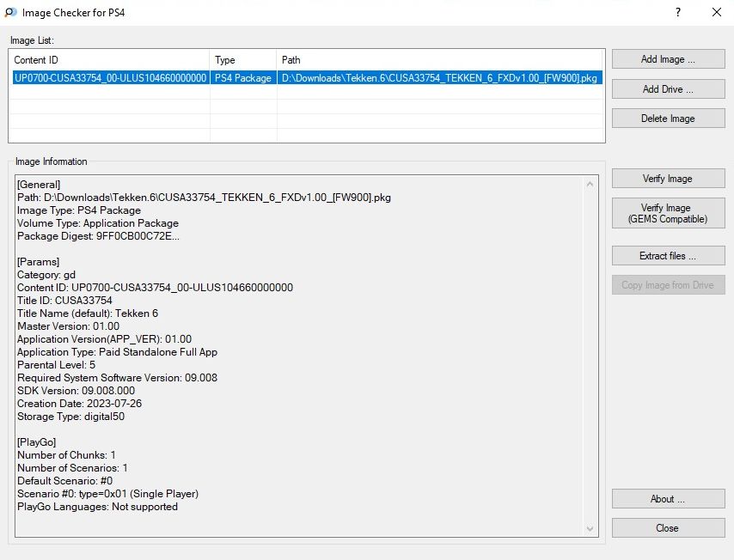
Task: Click the Add Drive button
Action: coord(668,88)
